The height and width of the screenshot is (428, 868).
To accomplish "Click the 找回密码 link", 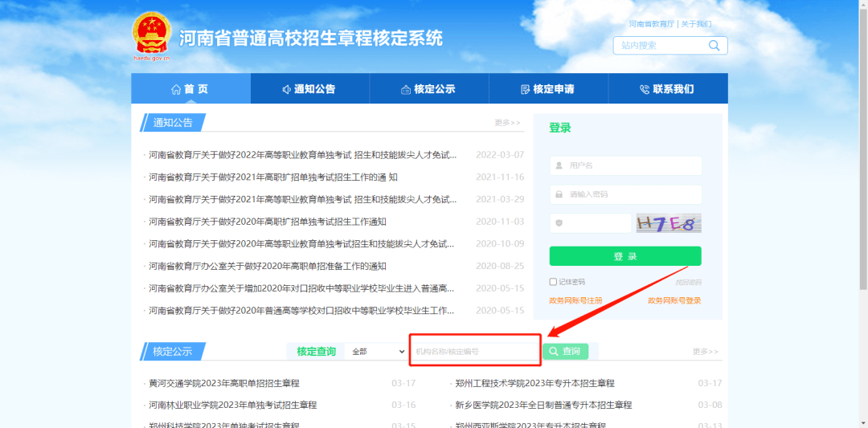I will [688, 283].
